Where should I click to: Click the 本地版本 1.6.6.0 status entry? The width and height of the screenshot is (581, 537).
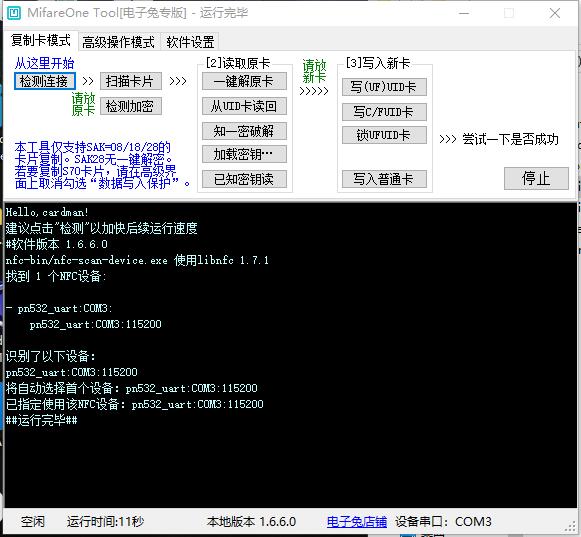pyautogui.click(x=251, y=521)
